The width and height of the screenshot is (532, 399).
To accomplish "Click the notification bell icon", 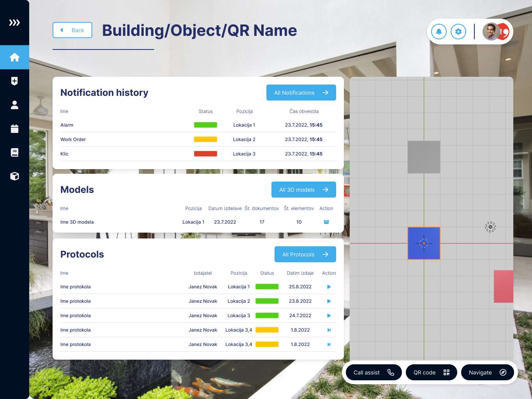I will (x=439, y=32).
